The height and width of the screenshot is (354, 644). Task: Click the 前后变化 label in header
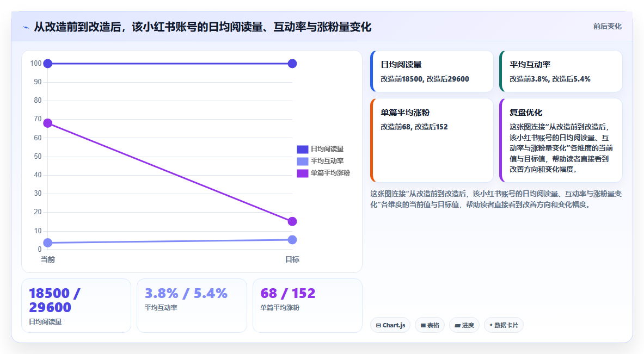tap(607, 26)
